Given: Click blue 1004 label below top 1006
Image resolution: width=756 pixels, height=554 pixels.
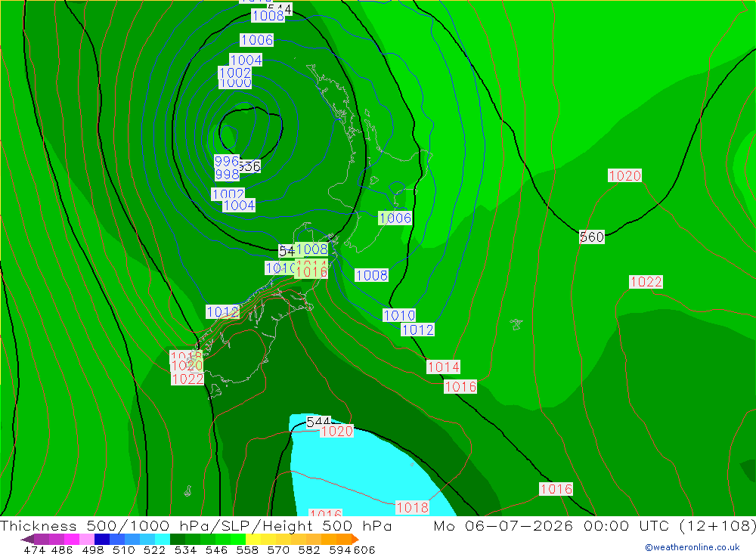Looking at the screenshot, I should pos(246,60).
